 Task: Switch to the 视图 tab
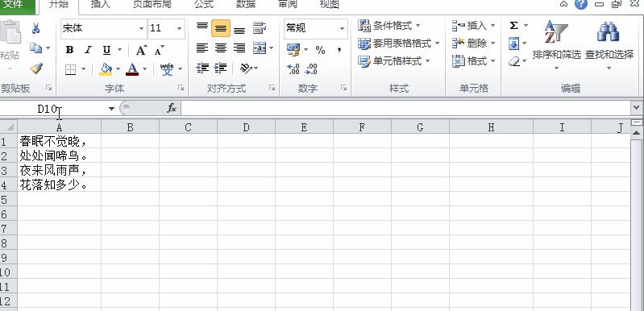(x=330, y=5)
